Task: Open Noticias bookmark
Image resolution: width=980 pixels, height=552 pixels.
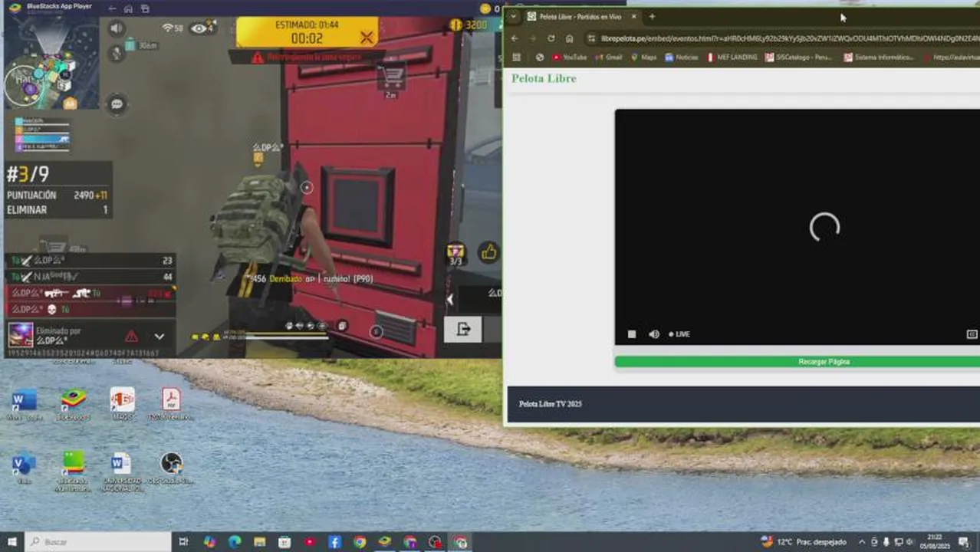Action: tap(681, 58)
